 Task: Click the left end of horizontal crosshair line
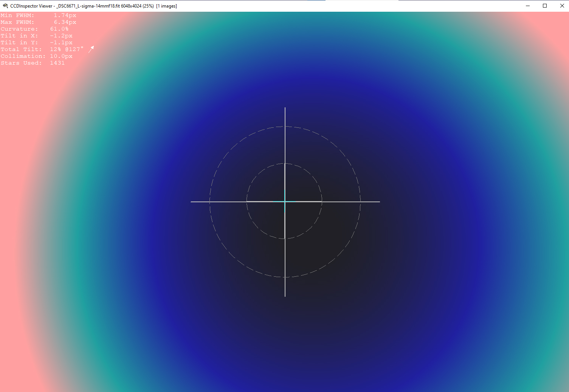pyautogui.click(x=192, y=202)
